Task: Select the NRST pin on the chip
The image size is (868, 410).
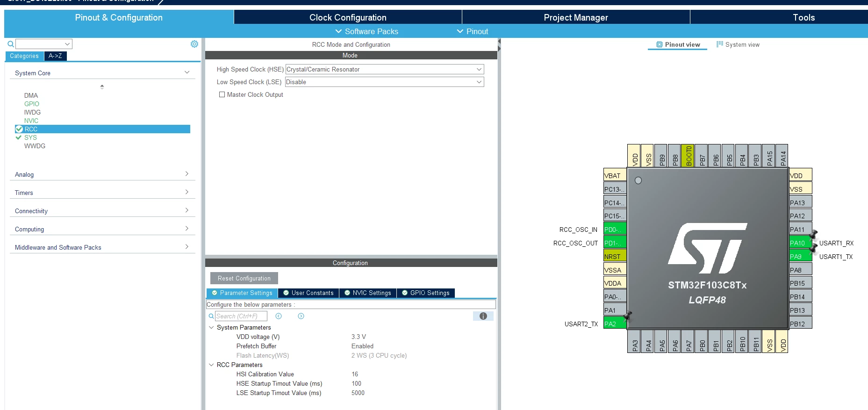Action: click(x=615, y=256)
